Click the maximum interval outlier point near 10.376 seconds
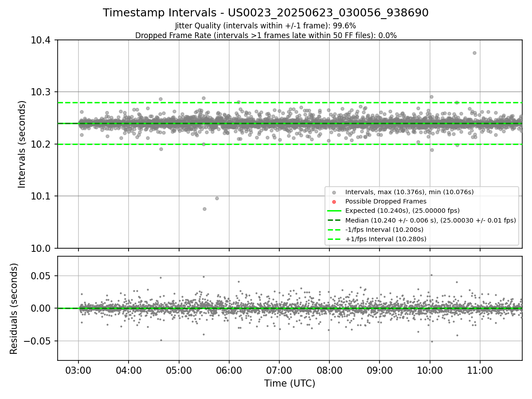 coord(474,53)
